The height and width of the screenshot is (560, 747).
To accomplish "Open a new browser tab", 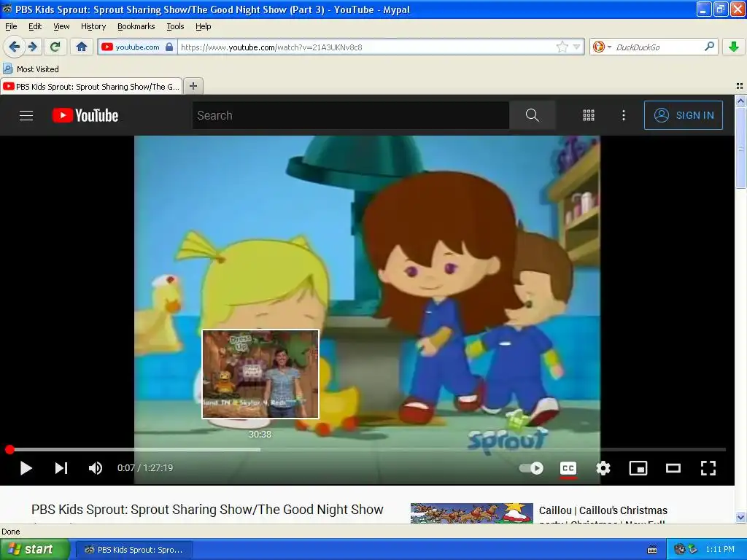I will click(x=193, y=86).
